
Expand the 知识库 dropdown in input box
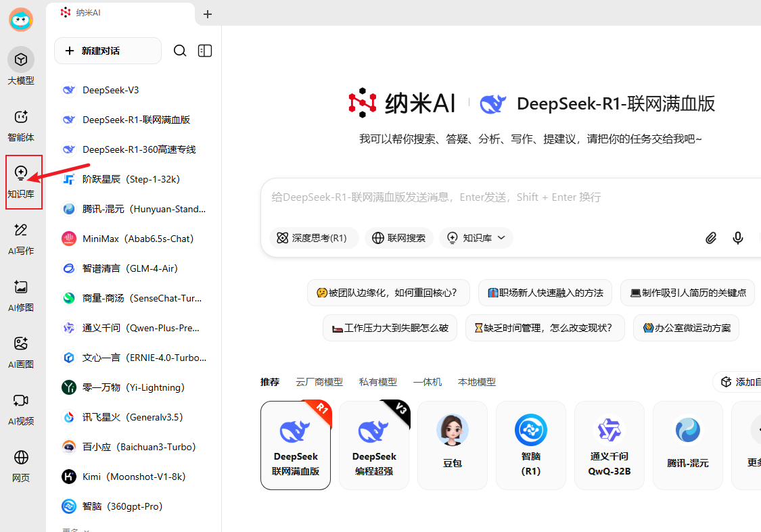[476, 238]
